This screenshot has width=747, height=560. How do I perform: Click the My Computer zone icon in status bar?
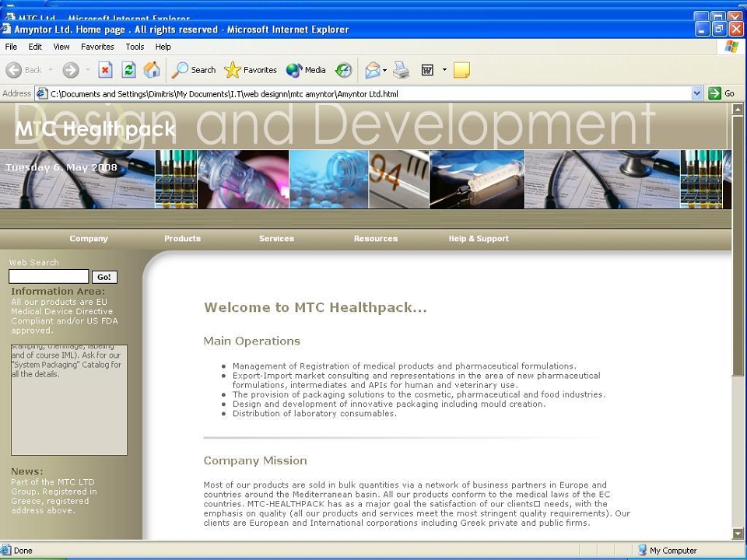pos(642,550)
